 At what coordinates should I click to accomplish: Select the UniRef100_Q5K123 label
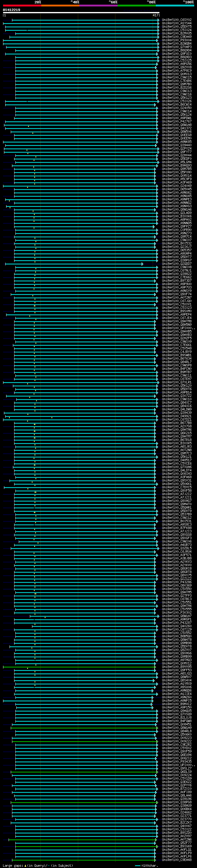(177, 98)
